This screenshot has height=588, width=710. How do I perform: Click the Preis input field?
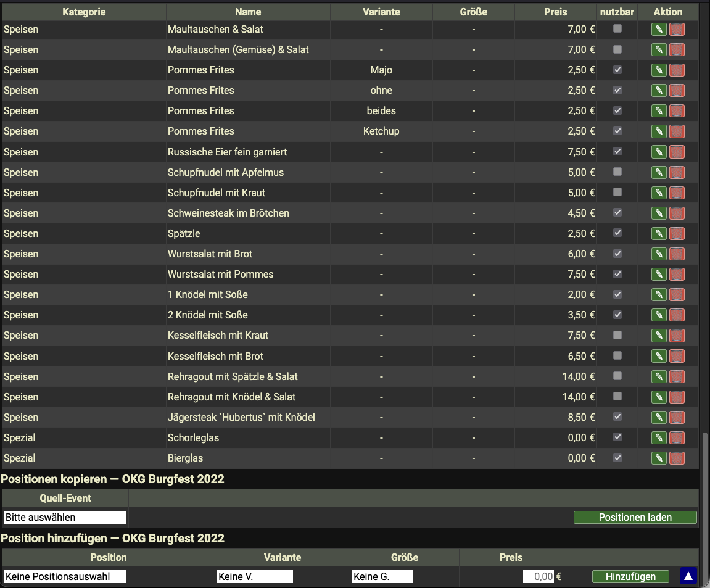[x=538, y=576]
